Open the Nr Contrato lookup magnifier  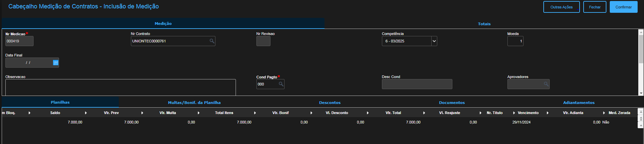[212, 41]
